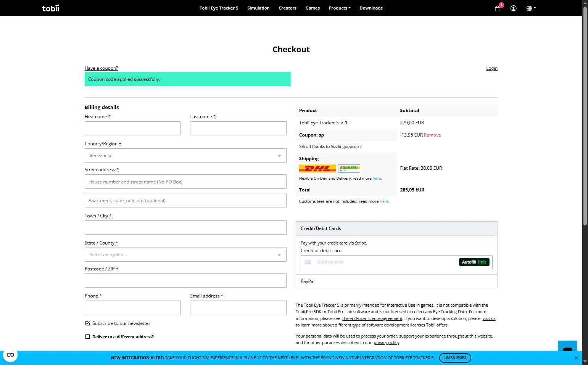Close the integration alert banner

(x=576, y=358)
